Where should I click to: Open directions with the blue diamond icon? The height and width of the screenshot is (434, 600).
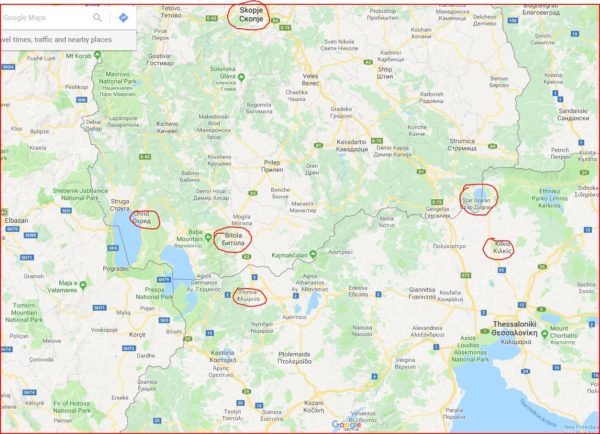123,18
